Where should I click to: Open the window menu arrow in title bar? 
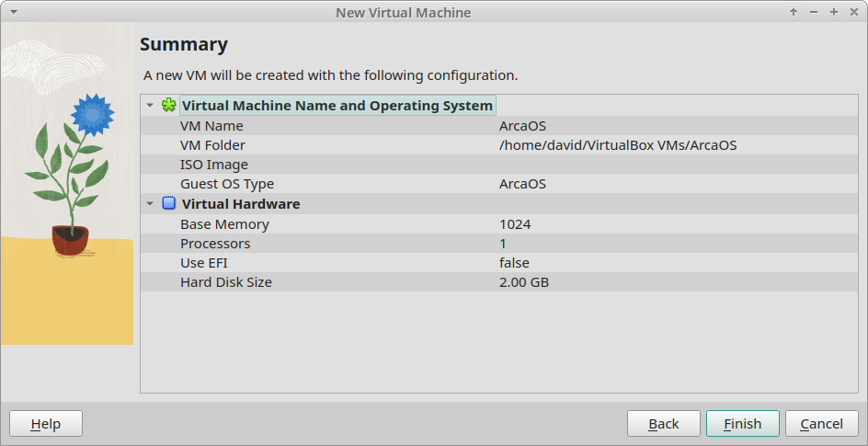coord(13,12)
